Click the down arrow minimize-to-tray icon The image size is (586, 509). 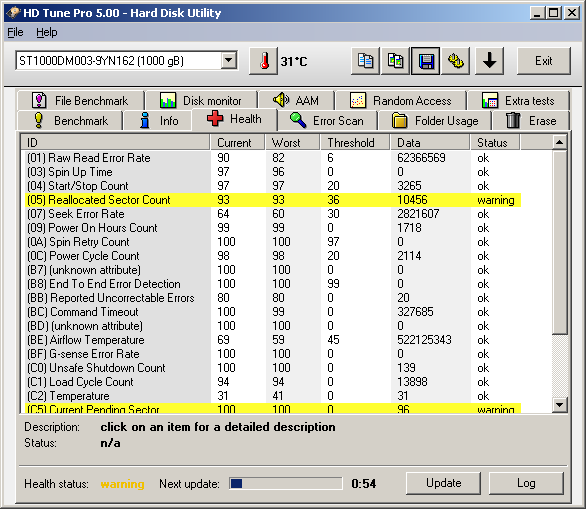pyautogui.click(x=489, y=61)
